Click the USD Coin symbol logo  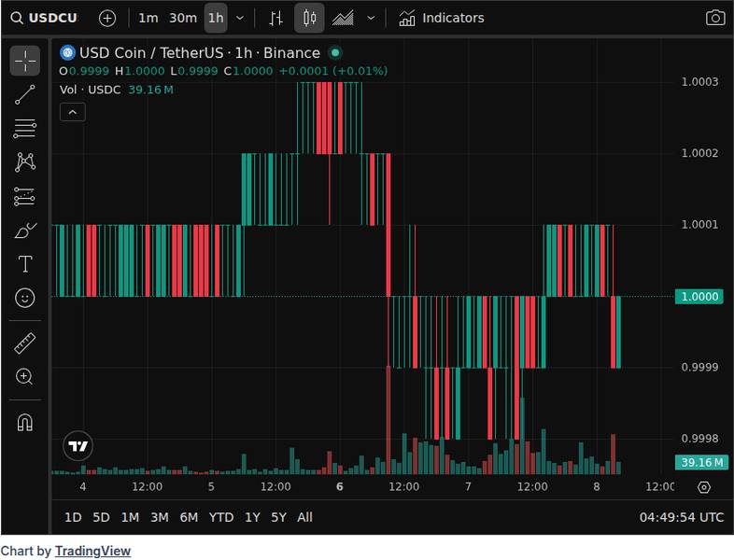coord(67,53)
